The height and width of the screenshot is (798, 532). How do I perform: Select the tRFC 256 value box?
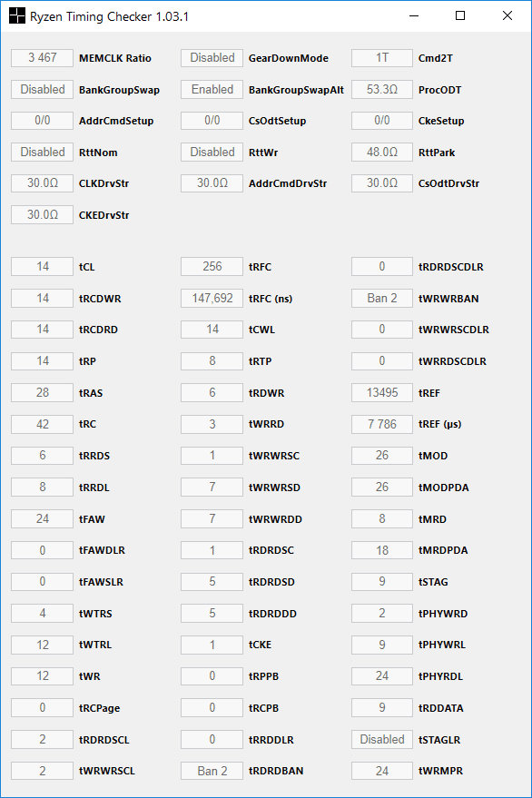[x=212, y=267]
